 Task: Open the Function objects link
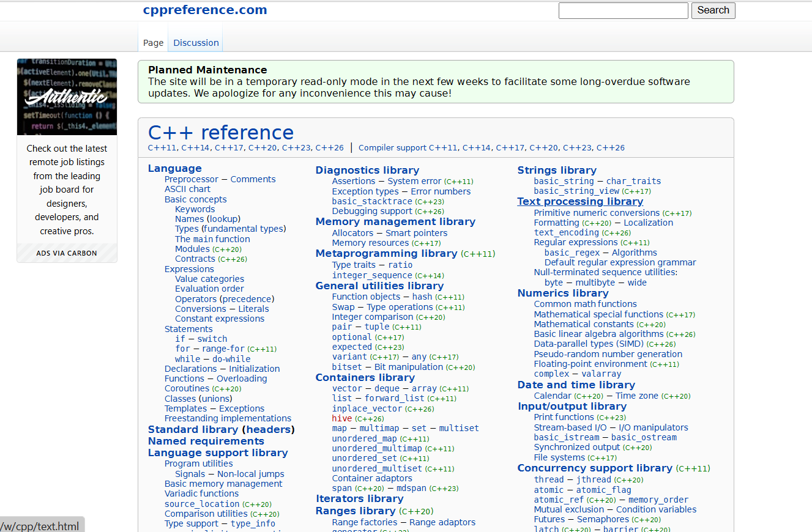366,297
